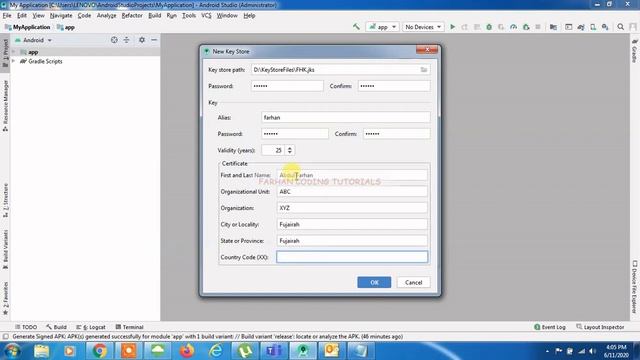Close the New Key Store dialog
The height and width of the screenshot is (360, 640).
click(x=427, y=49)
